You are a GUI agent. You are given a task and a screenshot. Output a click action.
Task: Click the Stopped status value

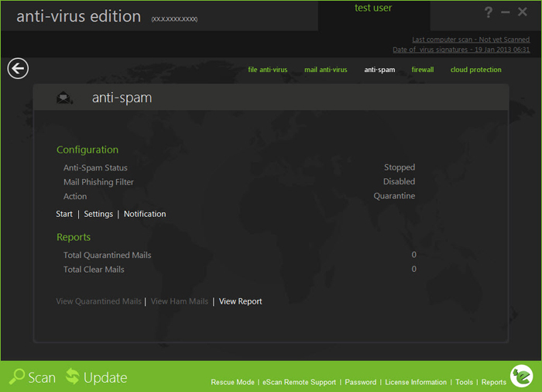coord(400,167)
